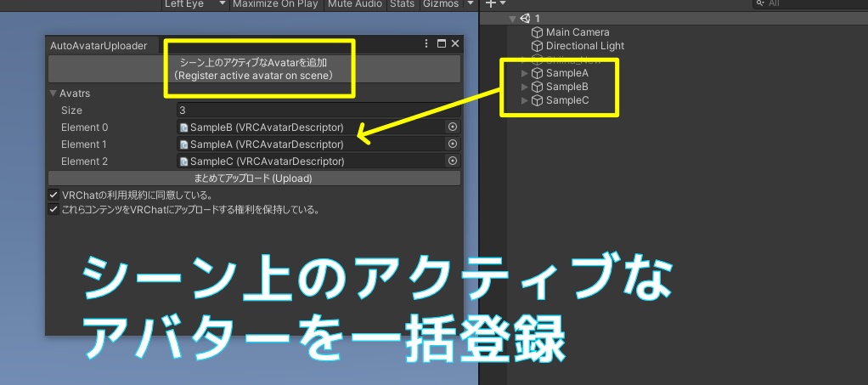Open object picker for Element 2

(453, 161)
